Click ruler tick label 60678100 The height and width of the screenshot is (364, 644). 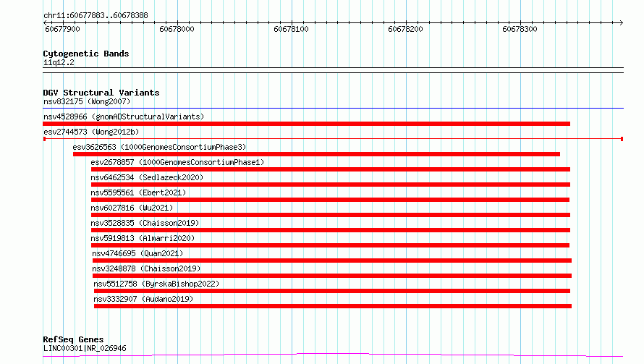[291, 29]
